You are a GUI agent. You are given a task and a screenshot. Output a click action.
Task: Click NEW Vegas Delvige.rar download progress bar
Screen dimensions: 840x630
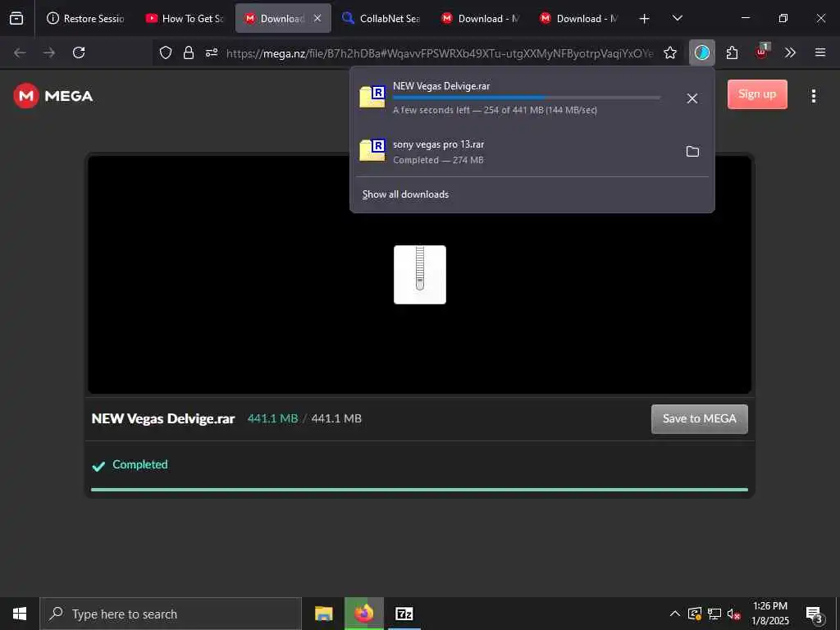[527, 98]
